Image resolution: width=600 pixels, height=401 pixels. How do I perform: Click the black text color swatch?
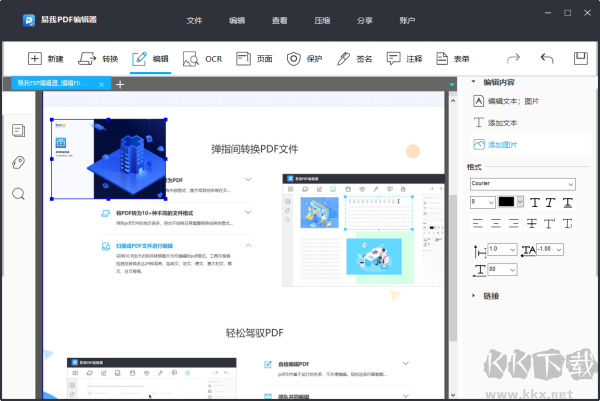coord(506,202)
